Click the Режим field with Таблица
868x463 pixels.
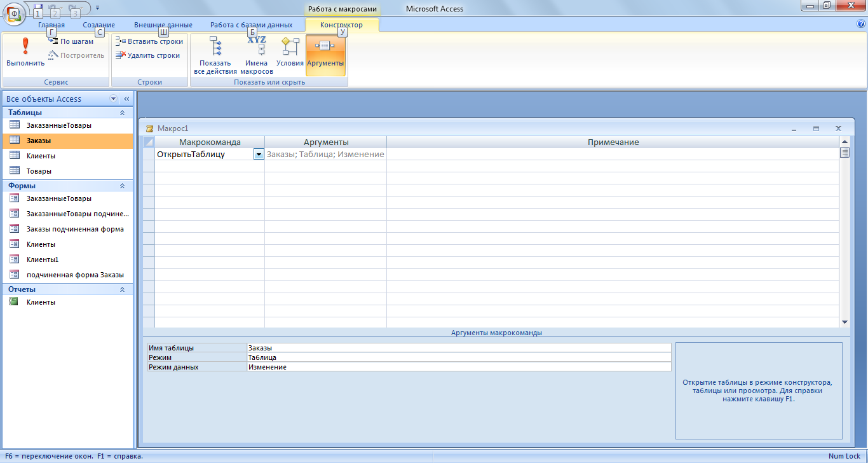pos(459,357)
